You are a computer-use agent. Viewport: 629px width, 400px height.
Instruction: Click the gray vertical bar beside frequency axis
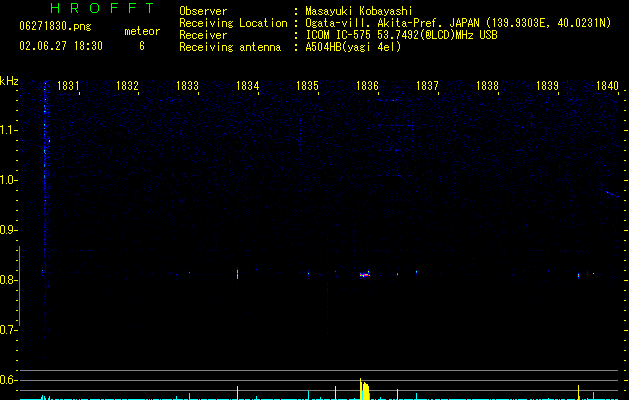[19, 286]
